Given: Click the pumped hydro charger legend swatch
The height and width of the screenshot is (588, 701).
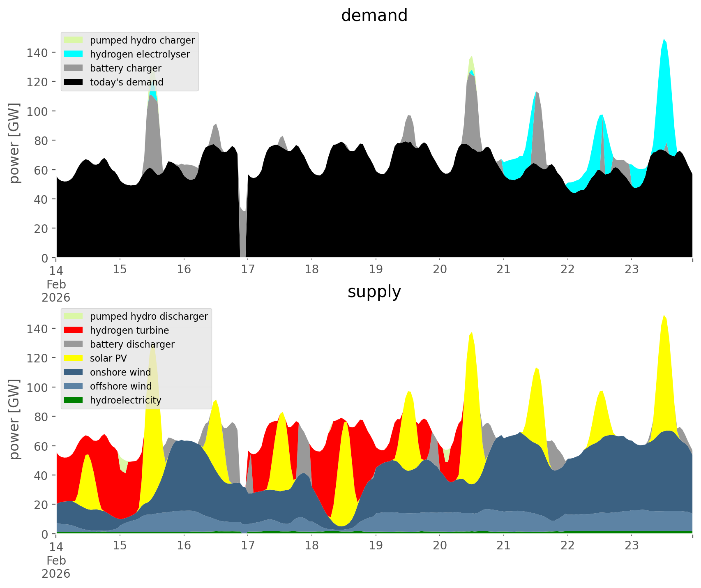Looking at the screenshot, I should 74,40.
